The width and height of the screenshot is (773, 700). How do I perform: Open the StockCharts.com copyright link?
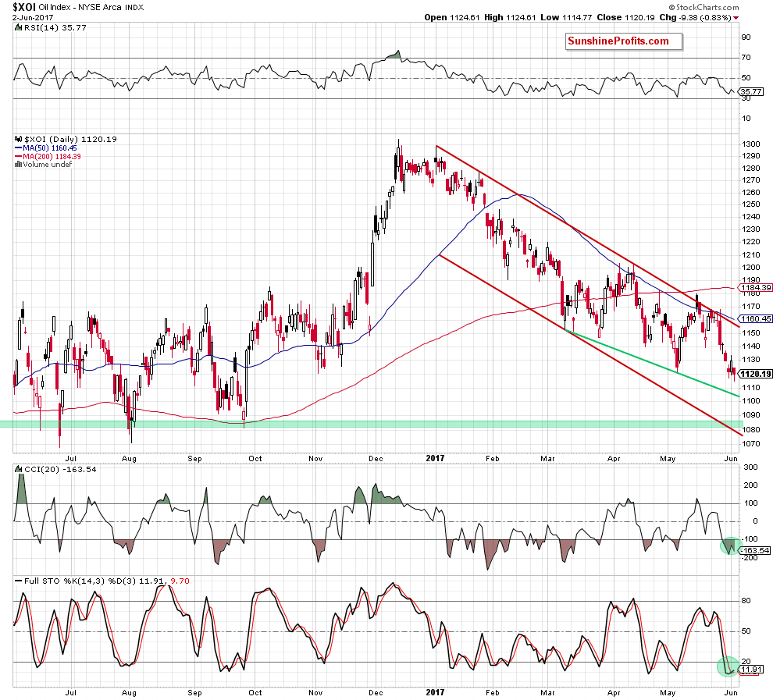point(704,7)
